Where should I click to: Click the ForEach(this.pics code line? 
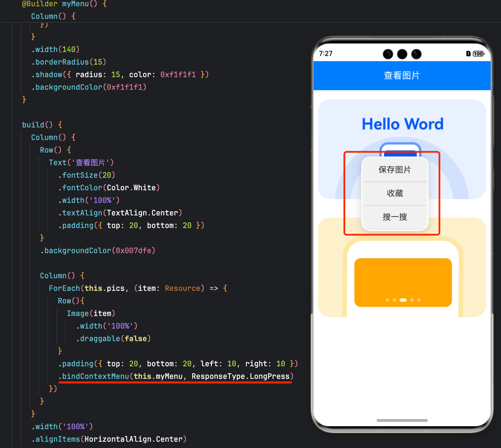138,288
